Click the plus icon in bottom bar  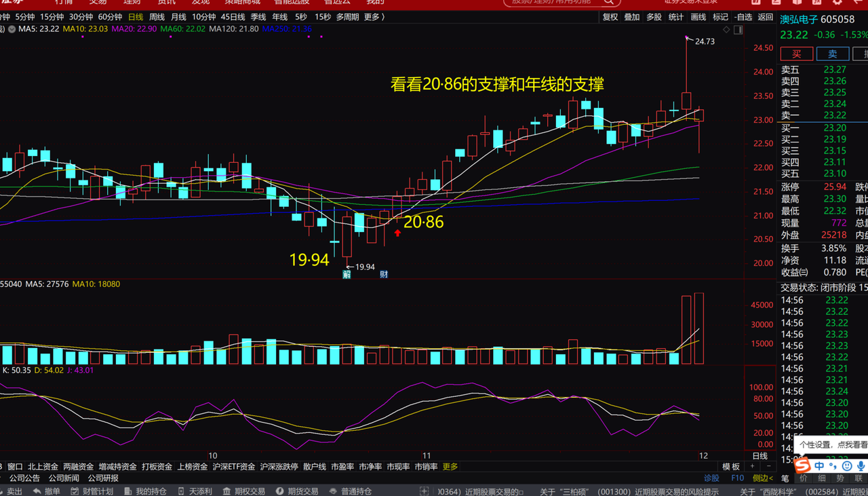[x=424, y=491]
